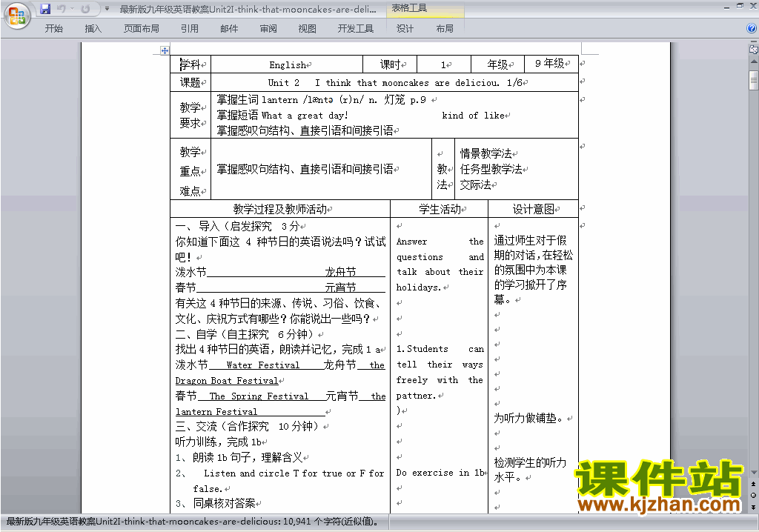Click the line '听力训练,完成 1b'
The image size is (759, 532).
(218, 442)
